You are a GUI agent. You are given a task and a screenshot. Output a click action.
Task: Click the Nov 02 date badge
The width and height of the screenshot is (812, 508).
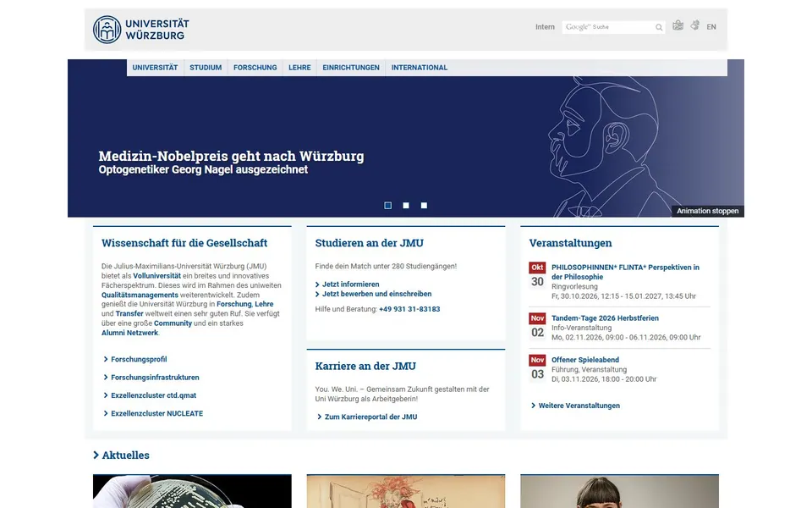[x=538, y=327]
